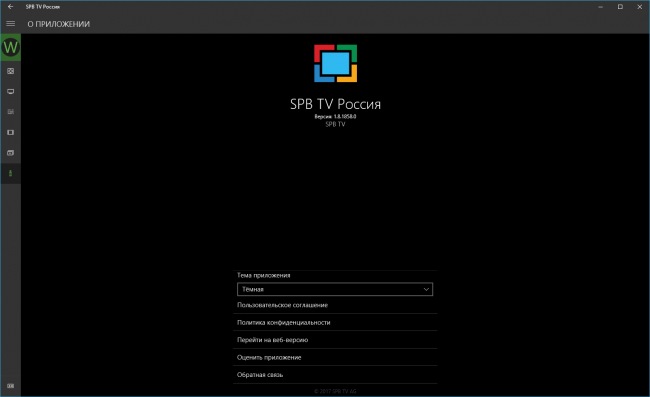Image resolution: width=650 pixels, height=397 pixels.
Task: Open Обратная связь feedback
Action: click(335, 375)
